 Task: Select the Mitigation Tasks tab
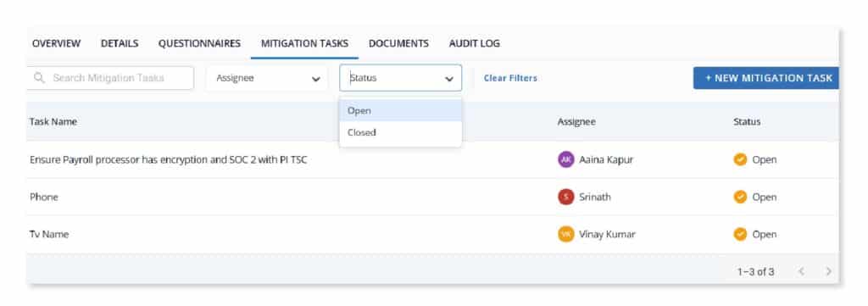click(304, 43)
